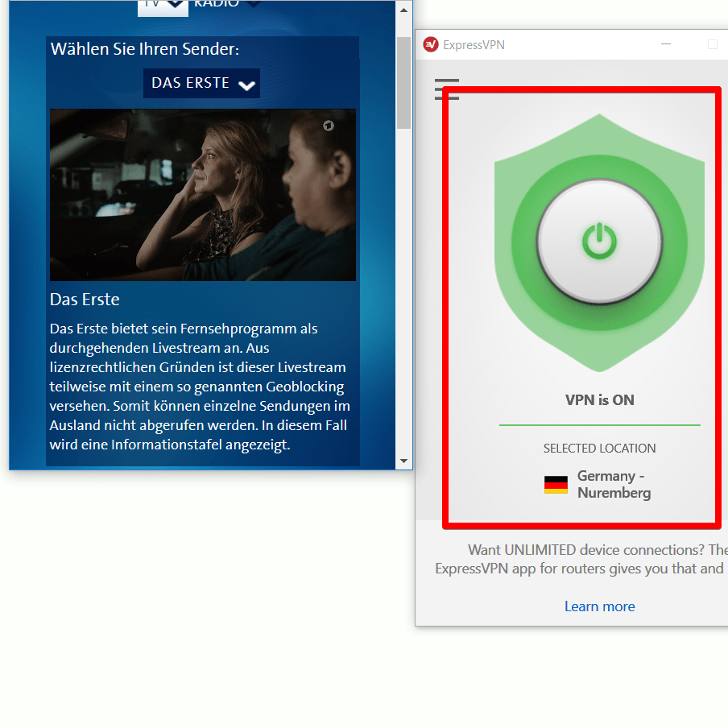Viewport: 728px width, 728px height.
Task: Play the Das Erste livestream video
Action: point(203,195)
